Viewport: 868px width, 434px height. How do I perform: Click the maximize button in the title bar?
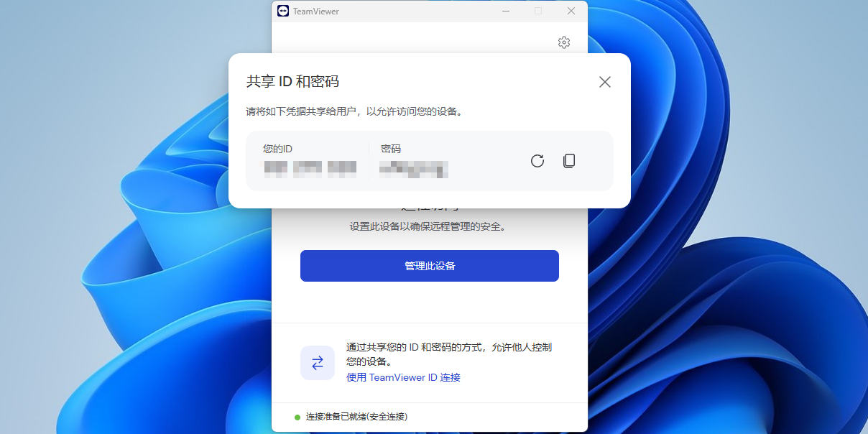coord(538,11)
